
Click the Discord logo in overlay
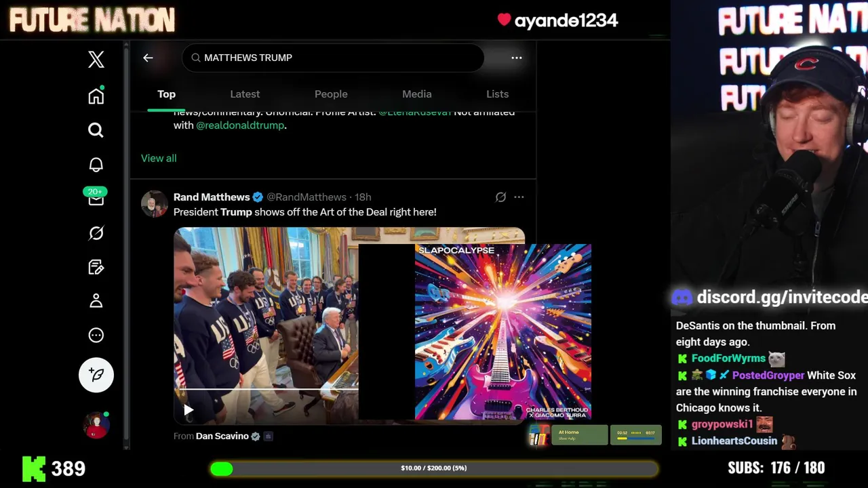[682, 297]
